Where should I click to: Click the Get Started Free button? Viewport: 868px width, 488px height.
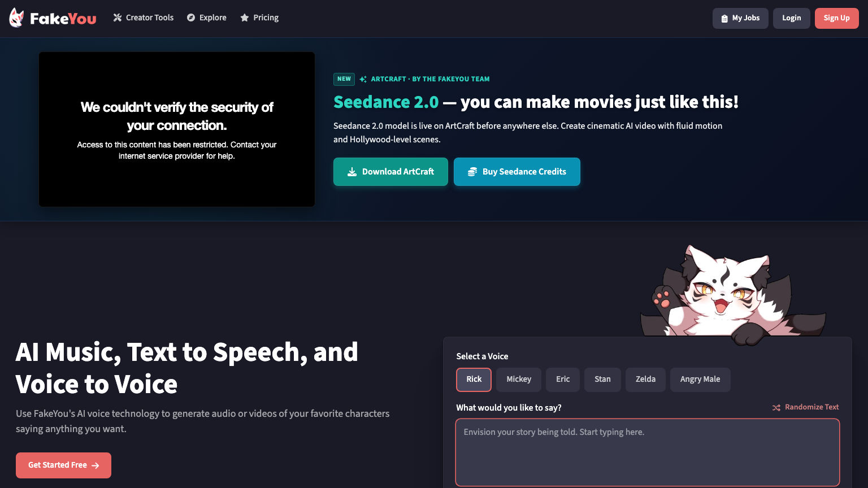[x=63, y=465]
